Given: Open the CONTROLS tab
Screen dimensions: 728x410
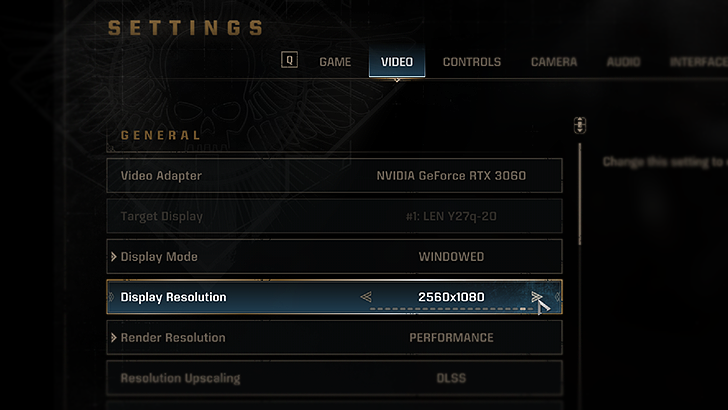Looking at the screenshot, I should pyautogui.click(x=472, y=62).
